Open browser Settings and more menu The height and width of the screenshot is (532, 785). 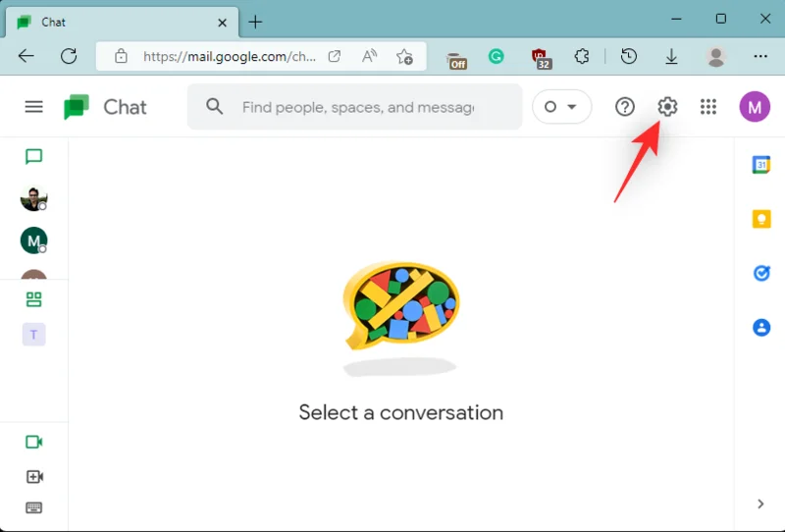click(x=759, y=56)
